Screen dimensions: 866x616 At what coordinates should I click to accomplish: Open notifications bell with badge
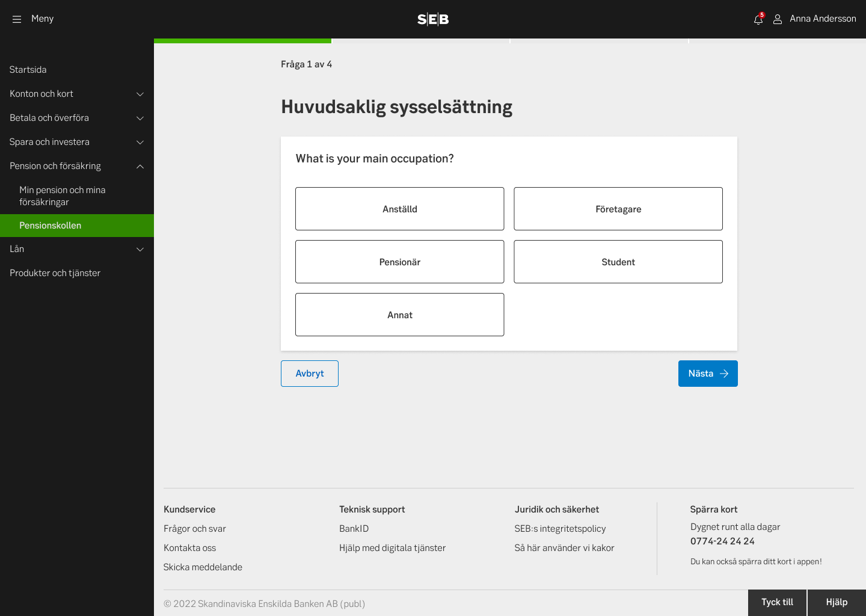tap(758, 19)
